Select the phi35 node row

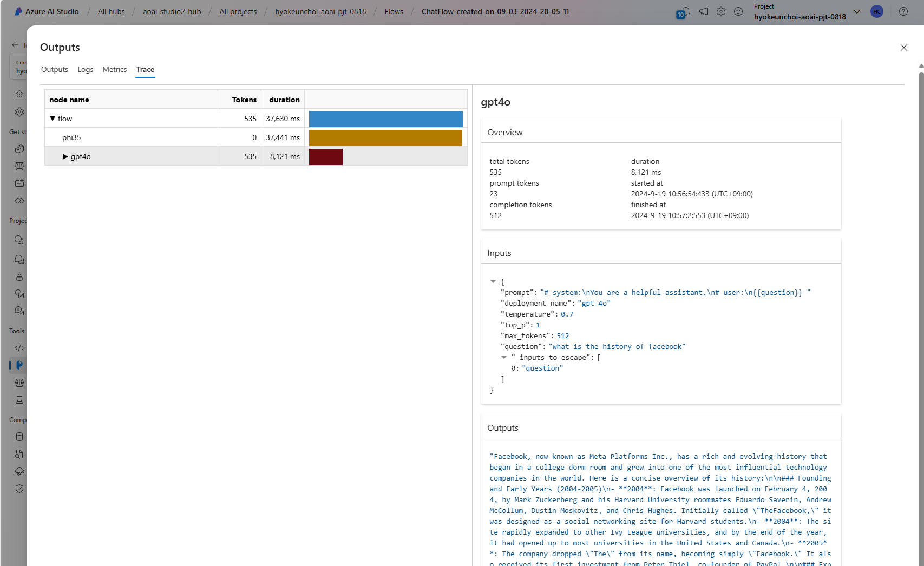(256, 137)
